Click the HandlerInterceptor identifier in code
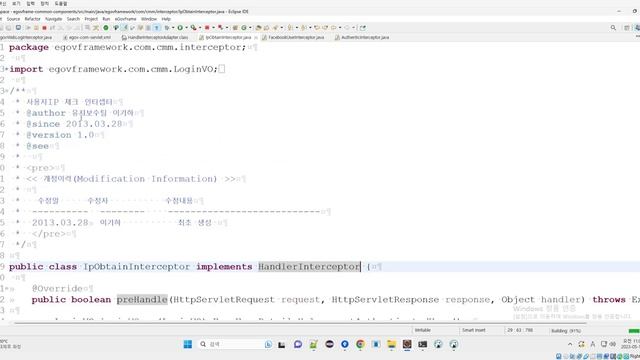Screen dimensions: 640x360 309,267
